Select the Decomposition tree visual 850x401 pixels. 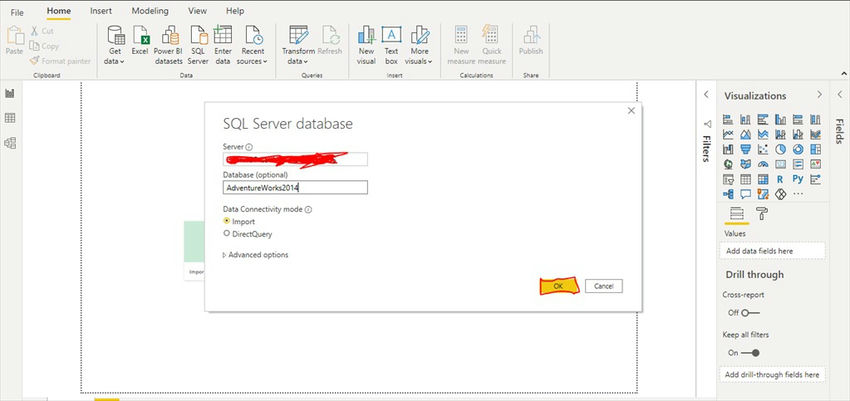click(728, 194)
